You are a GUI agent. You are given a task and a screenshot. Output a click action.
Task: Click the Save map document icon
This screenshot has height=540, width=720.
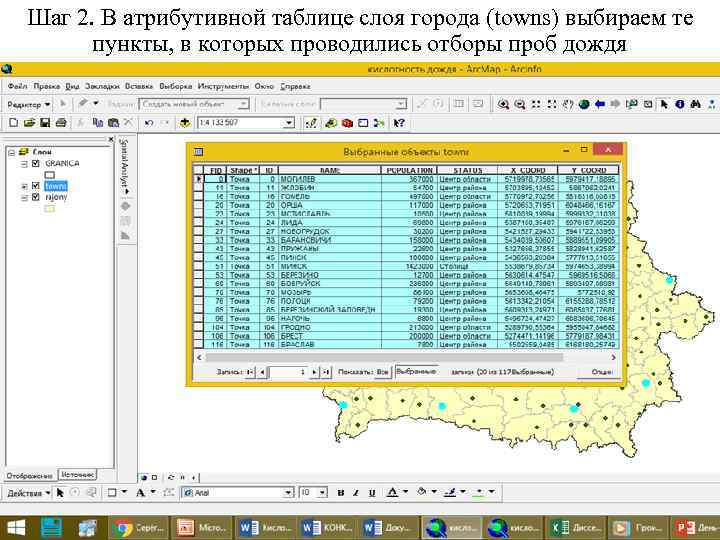(44, 122)
